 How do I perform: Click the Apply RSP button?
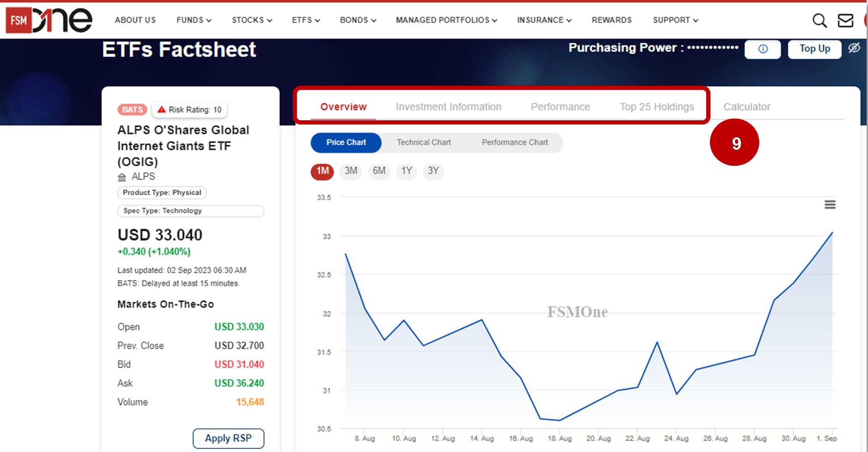pos(228,438)
